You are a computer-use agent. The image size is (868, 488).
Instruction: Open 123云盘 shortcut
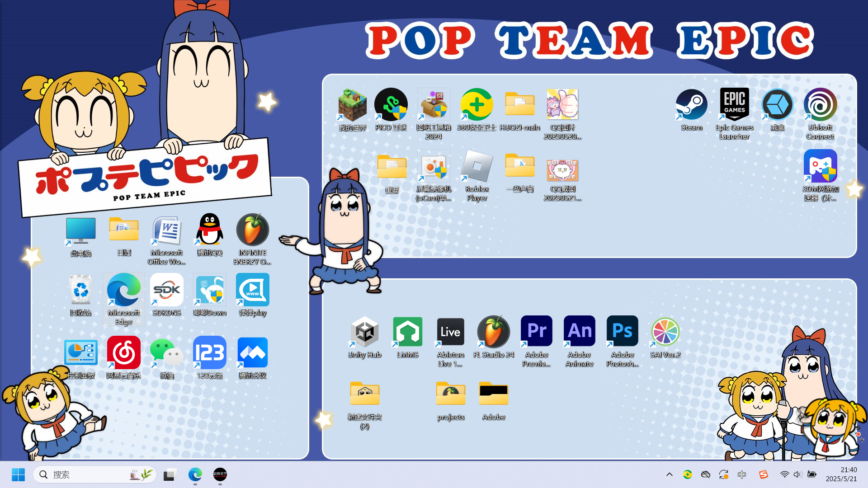click(x=210, y=358)
